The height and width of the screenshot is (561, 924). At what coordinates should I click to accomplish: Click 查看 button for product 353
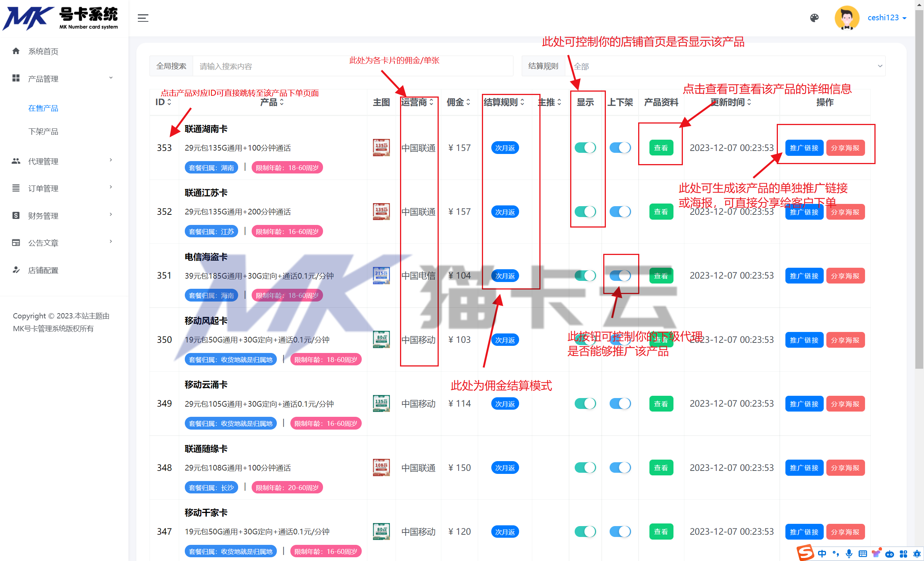click(x=661, y=148)
